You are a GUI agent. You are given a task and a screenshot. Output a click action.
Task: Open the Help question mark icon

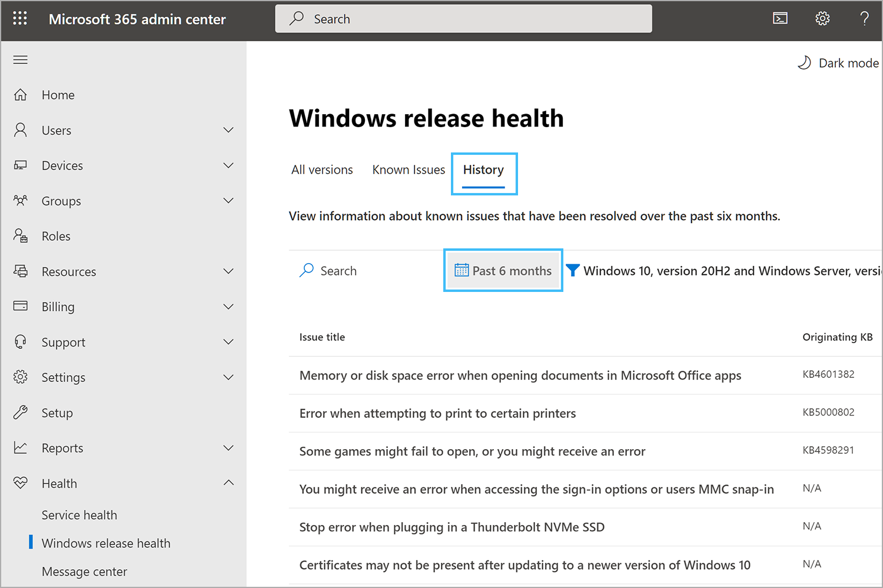tap(864, 18)
